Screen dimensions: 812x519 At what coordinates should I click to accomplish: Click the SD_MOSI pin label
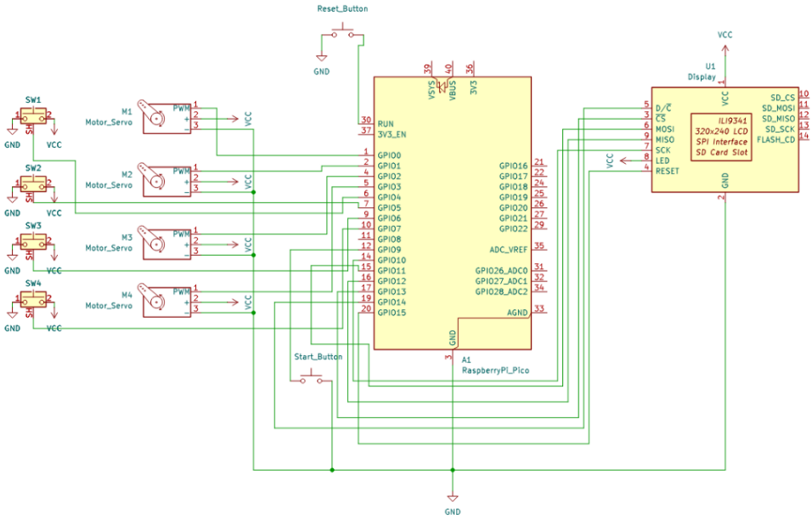(x=778, y=108)
